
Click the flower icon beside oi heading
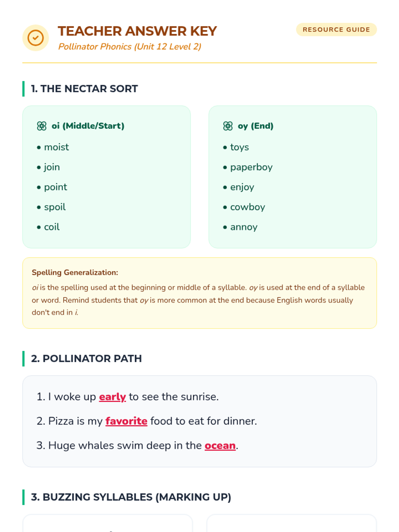click(42, 126)
